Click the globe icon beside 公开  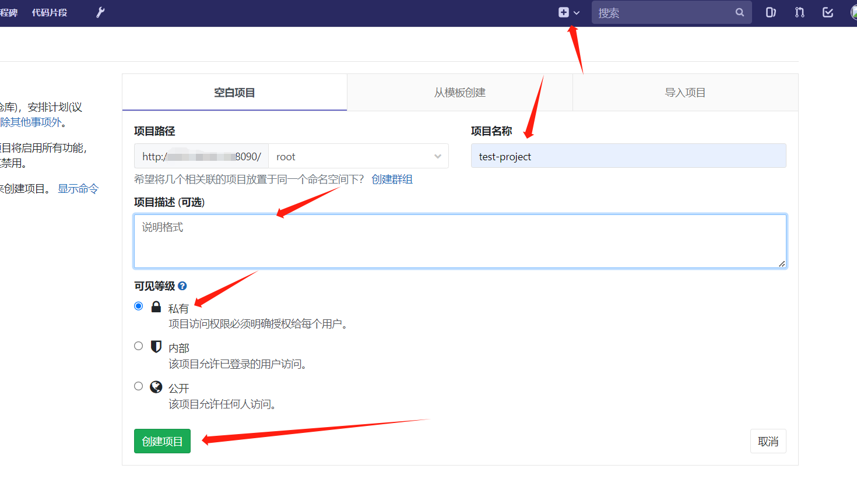click(156, 387)
